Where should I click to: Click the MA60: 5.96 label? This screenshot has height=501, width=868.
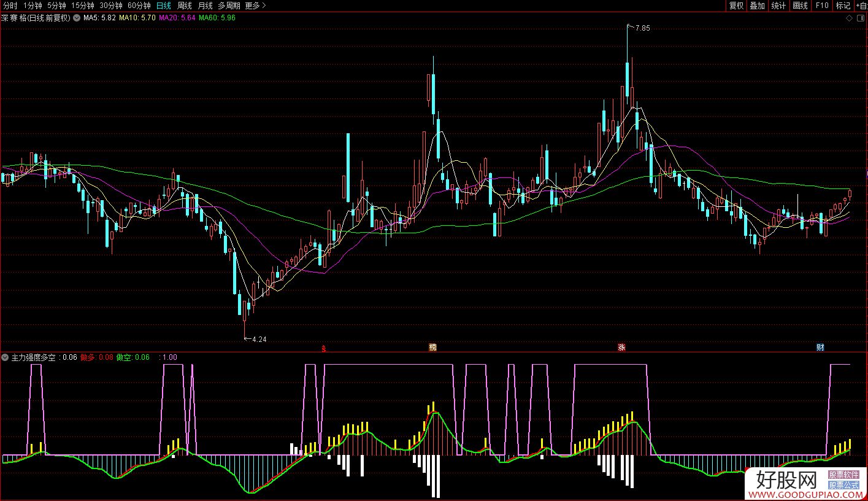217,18
